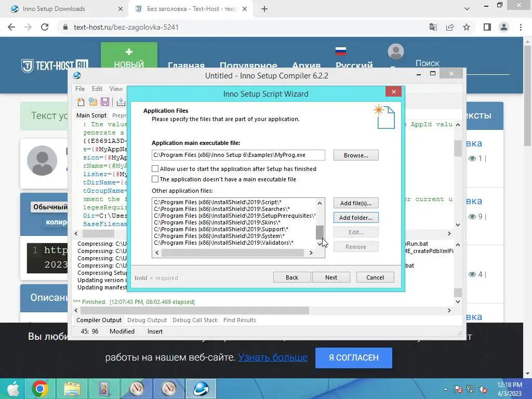This screenshot has width=532, height=399.
Task: Click Back in the Script Wizard
Action: [292, 277]
